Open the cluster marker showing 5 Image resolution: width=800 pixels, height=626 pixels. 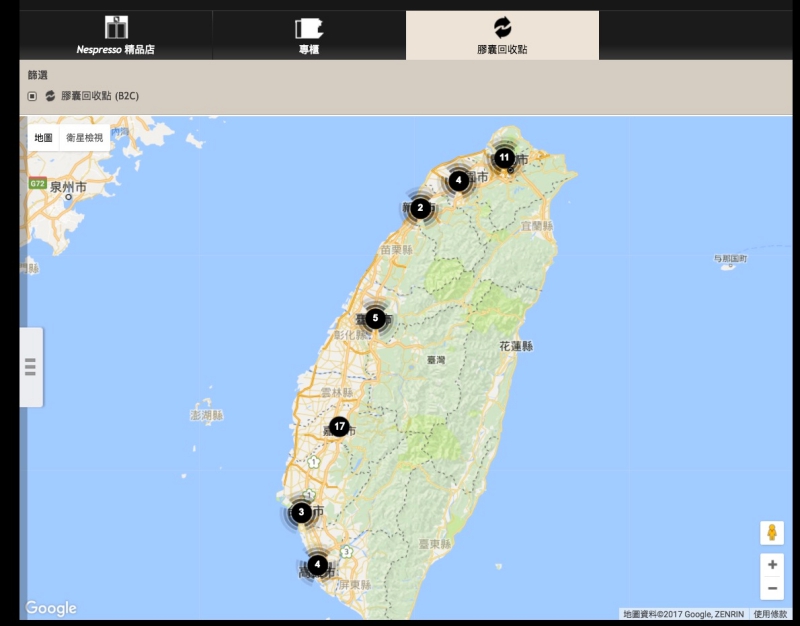click(x=375, y=319)
